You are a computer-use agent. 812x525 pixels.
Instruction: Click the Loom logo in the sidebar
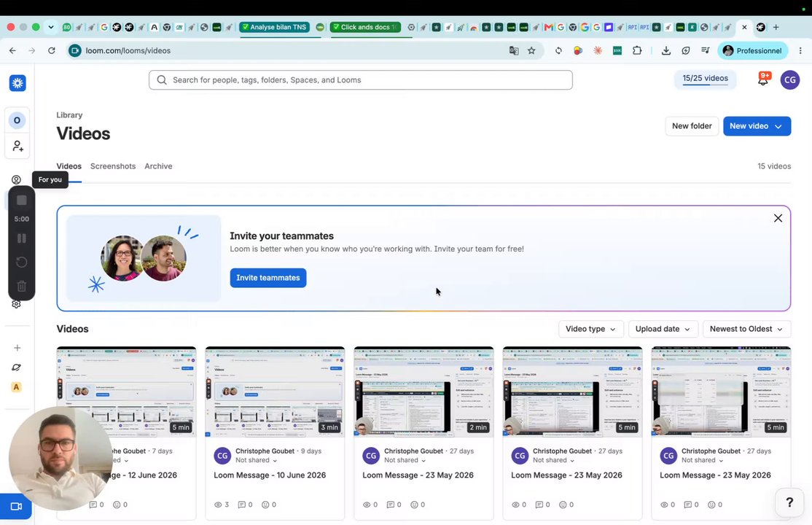pos(17,83)
